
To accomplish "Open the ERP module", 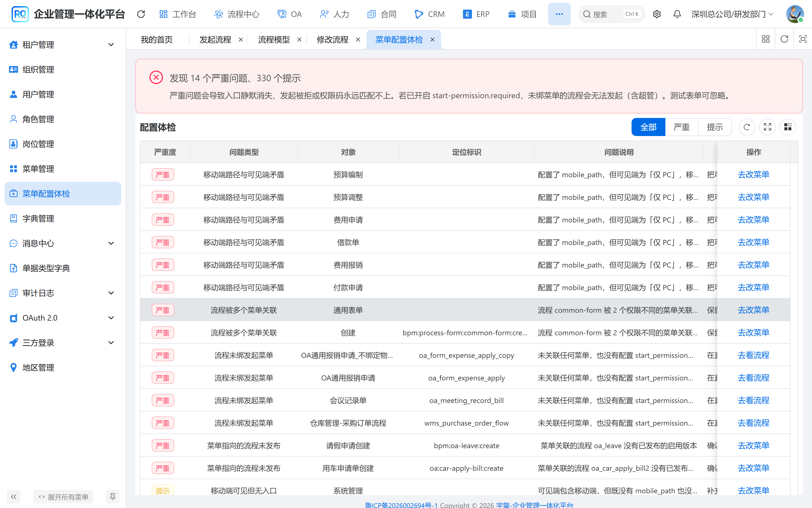I will click(x=476, y=14).
